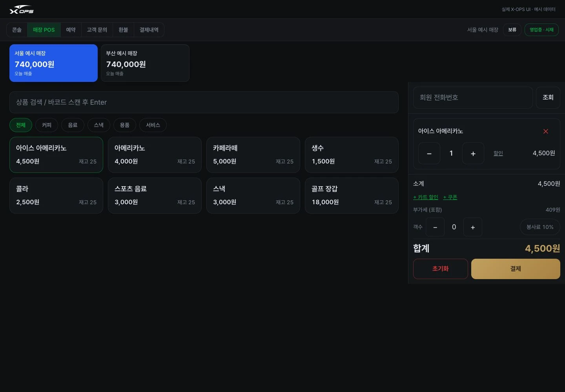Click the 보류 hold button
565x392 pixels.
[512, 30]
